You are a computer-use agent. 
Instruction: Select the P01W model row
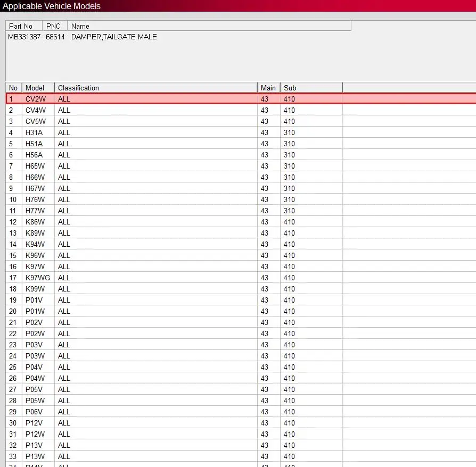coord(241,311)
